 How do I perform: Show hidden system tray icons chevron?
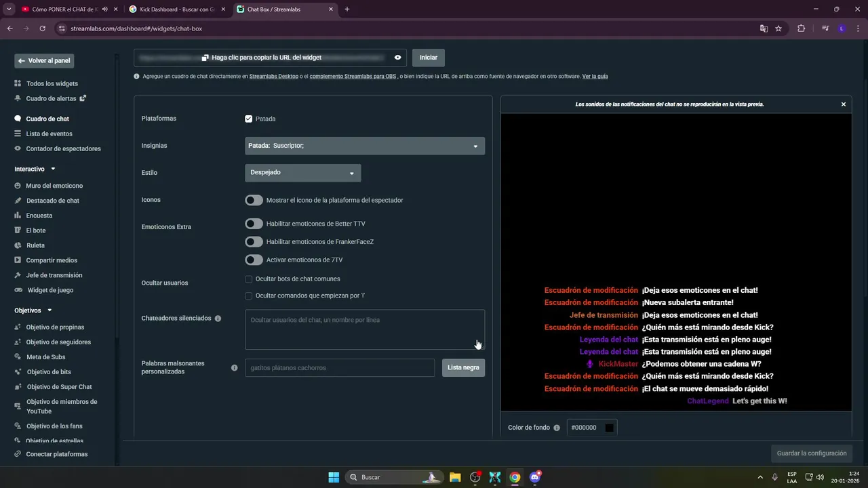coord(759,477)
